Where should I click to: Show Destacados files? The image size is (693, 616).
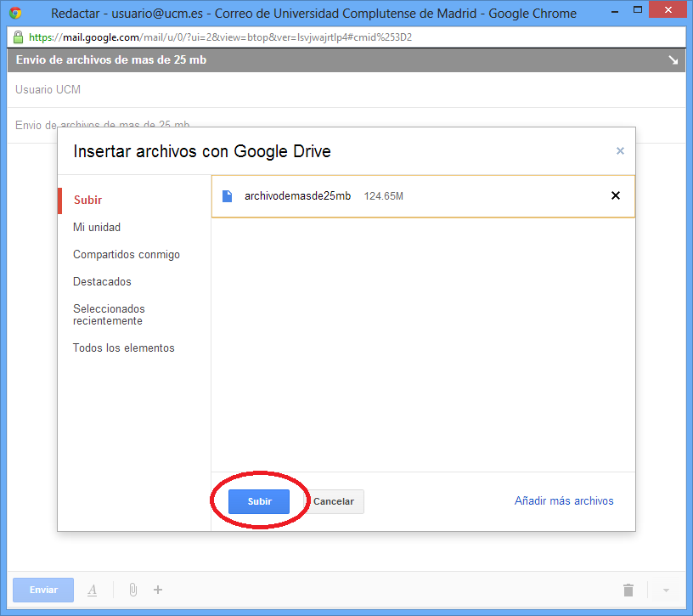[102, 282]
